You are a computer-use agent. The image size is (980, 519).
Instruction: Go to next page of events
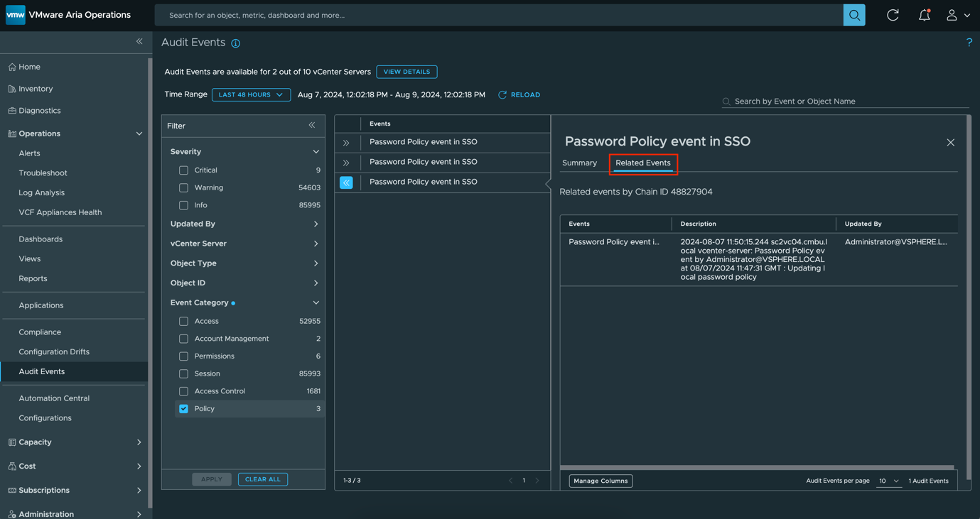click(537, 481)
